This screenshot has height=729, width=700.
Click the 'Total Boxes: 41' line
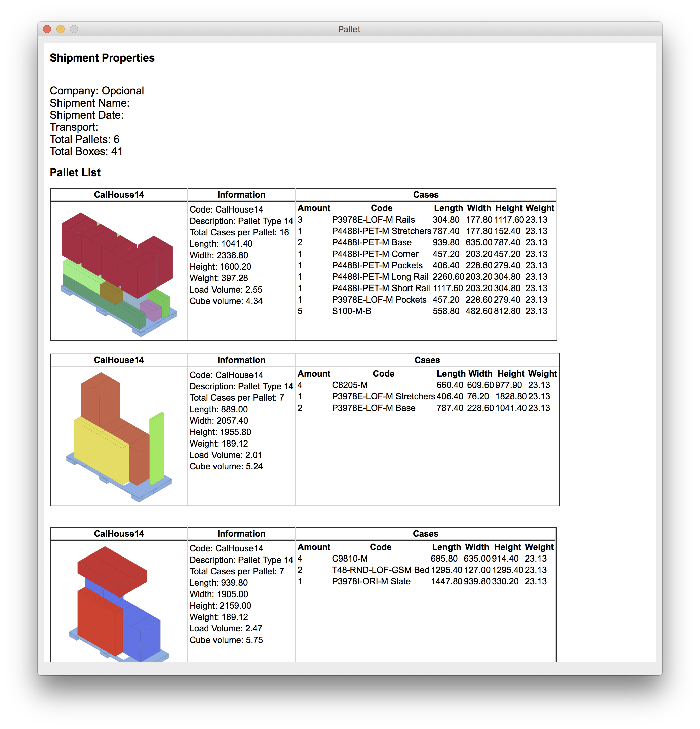point(86,151)
